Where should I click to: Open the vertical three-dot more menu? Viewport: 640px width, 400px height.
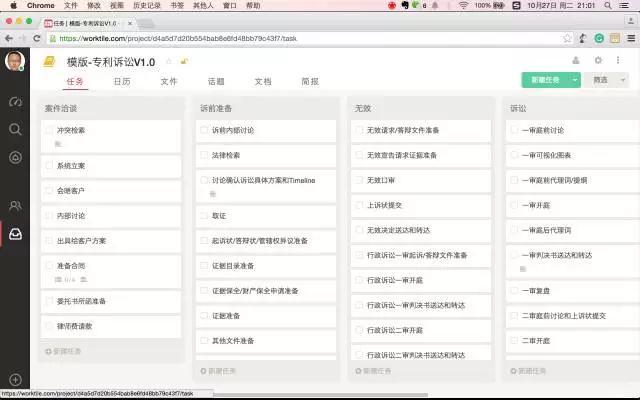coord(618,60)
